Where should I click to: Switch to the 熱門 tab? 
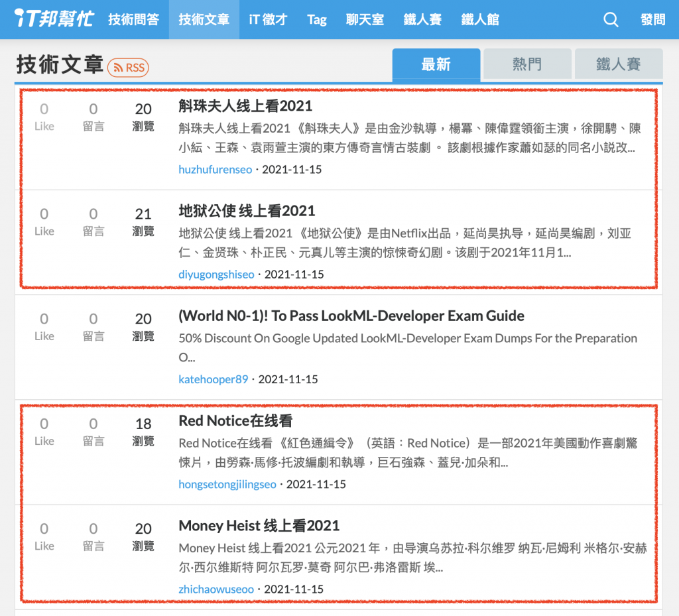(527, 64)
